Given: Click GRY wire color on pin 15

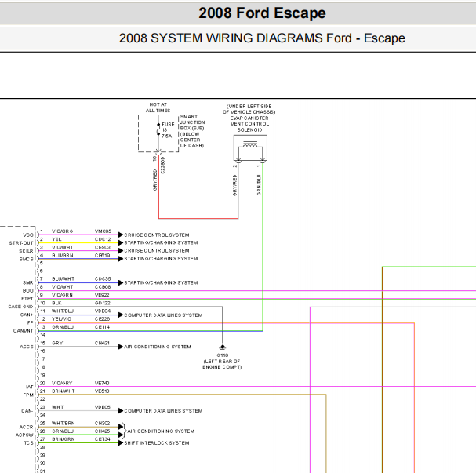Looking at the screenshot, I should [57, 343].
